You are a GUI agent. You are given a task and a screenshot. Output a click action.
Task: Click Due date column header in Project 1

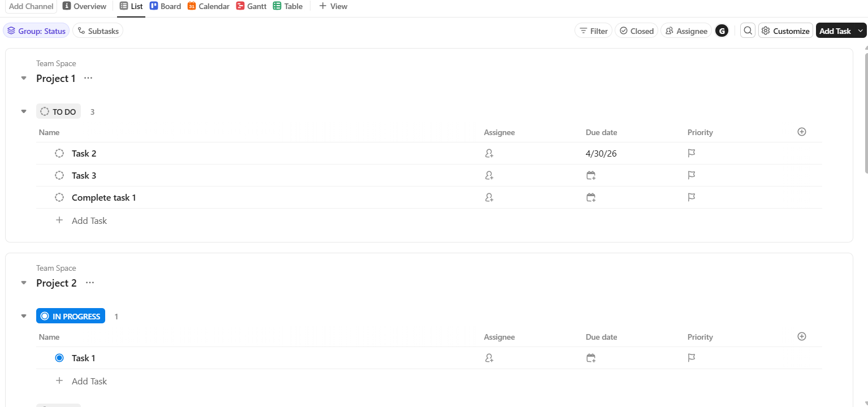click(x=602, y=132)
